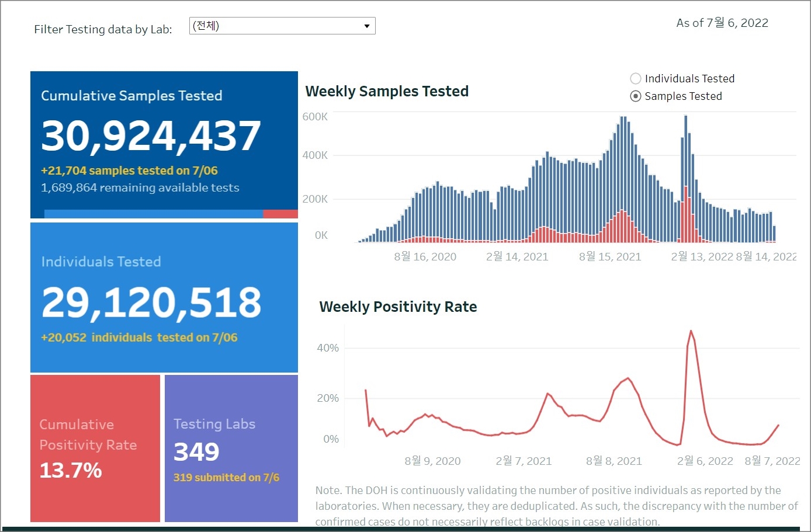The width and height of the screenshot is (811, 532).
Task: Click the 29,120,518 individuals count
Action: click(151, 302)
